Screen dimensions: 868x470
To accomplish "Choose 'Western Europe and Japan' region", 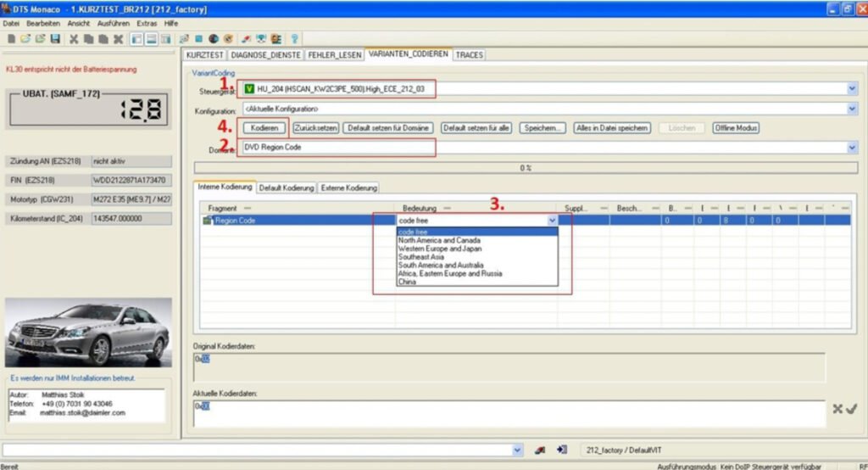I will tap(439, 249).
